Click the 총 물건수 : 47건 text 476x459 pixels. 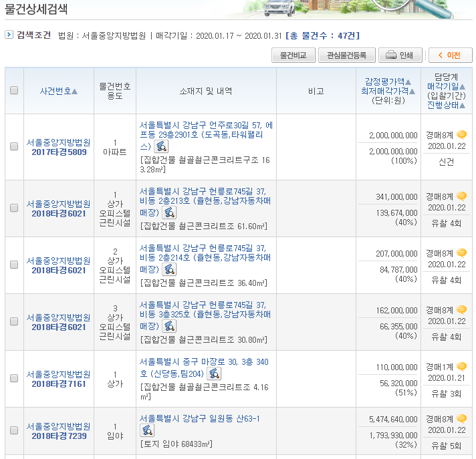pyautogui.click(x=323, y=36)
